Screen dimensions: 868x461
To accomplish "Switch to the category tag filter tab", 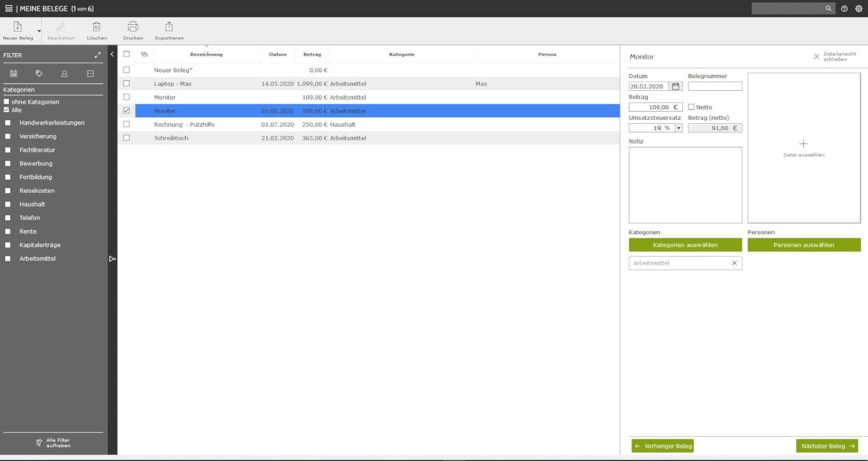I will click(39, 73).
